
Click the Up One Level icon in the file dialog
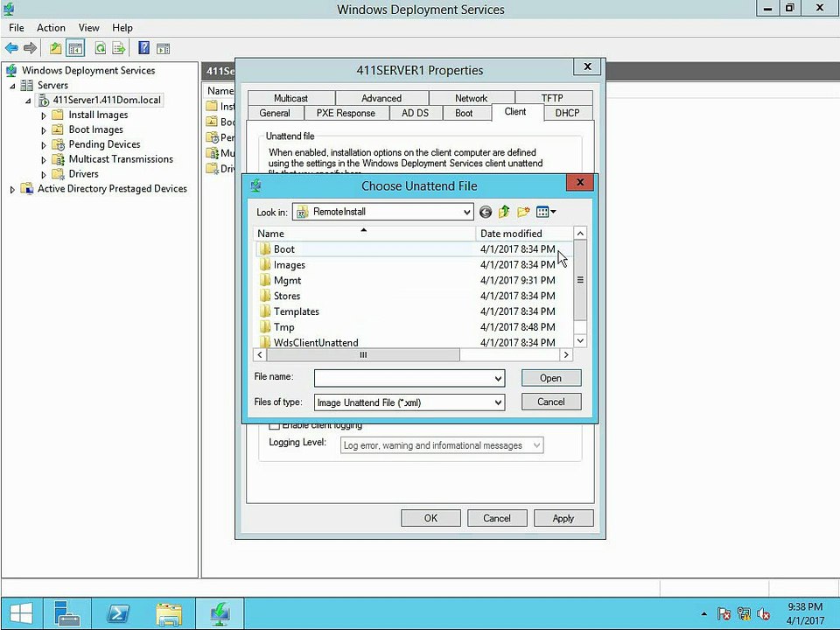pos(504,212)
